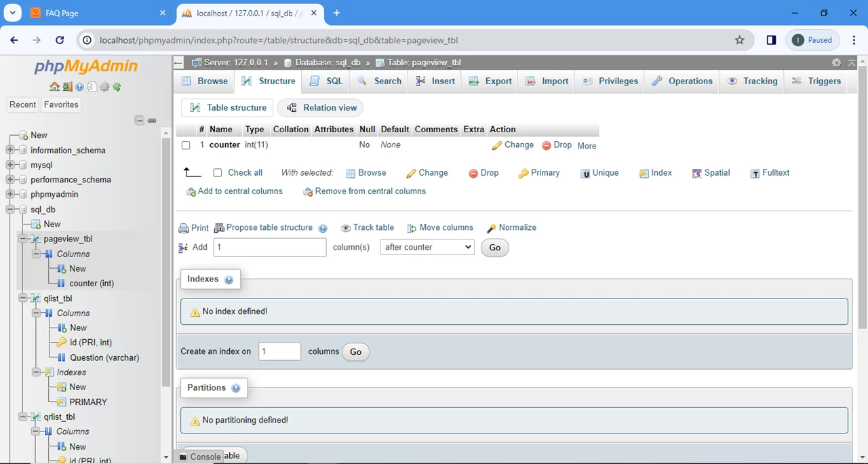
Task: Switch to the Browse tab
Action: click(x=205, y=81)
